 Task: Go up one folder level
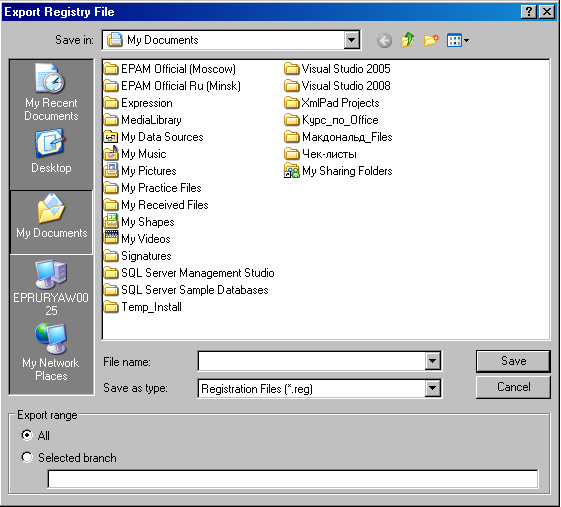pyautogui.click(x=408, y=40)
